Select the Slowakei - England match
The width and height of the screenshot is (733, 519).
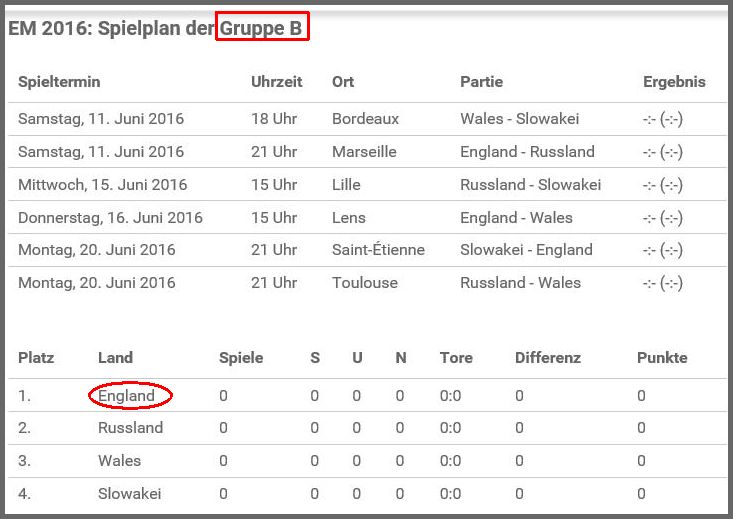(x=526, y=250)
